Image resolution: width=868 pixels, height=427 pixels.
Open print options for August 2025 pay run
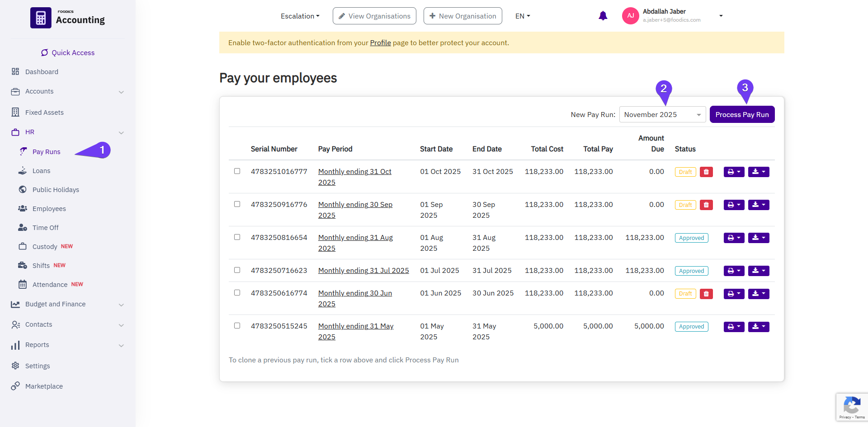click(734, 238)
